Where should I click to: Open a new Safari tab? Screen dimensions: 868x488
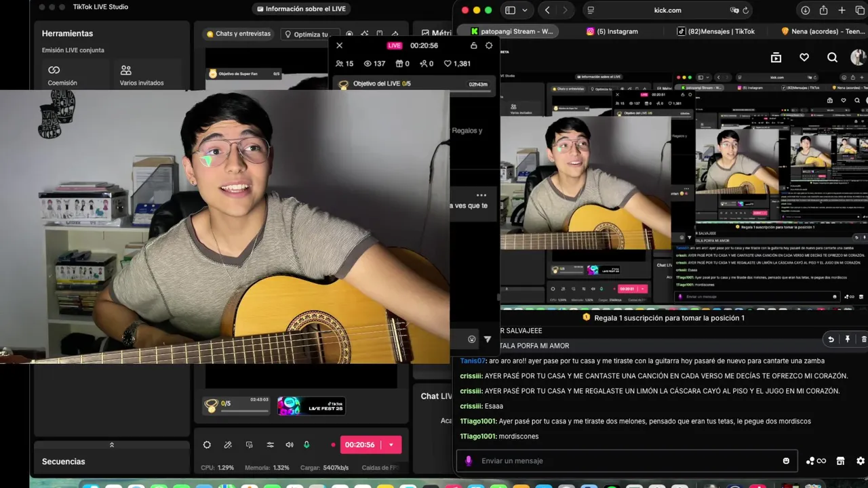842,10
